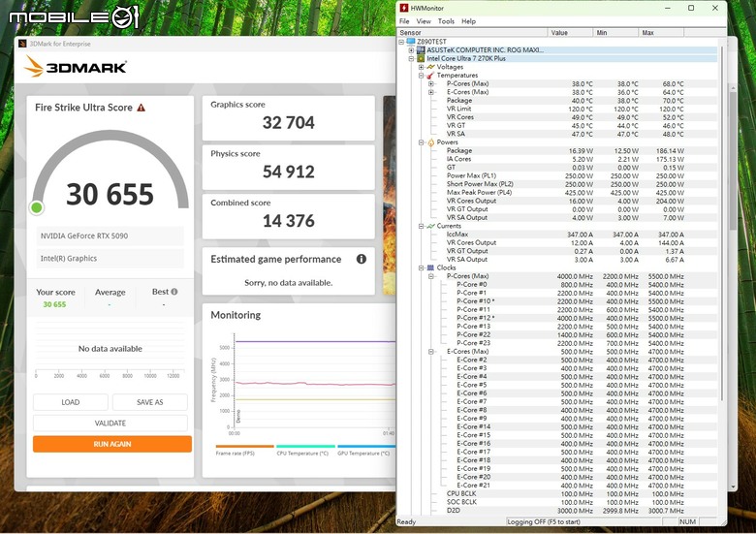Click the GPU Temperature blue legend swatch
This screenshot has width=756, height=534.
(366, 446)
